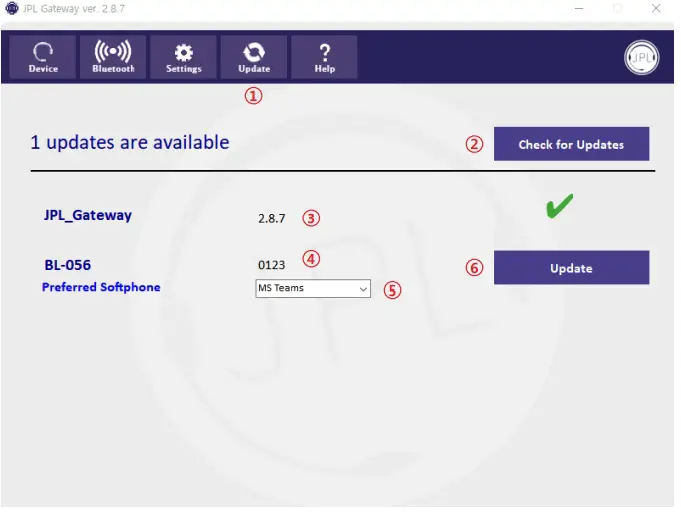Select the version number 2.8.7 in list
The width and height of the screenshot is (681, 514).
(271, 218)
